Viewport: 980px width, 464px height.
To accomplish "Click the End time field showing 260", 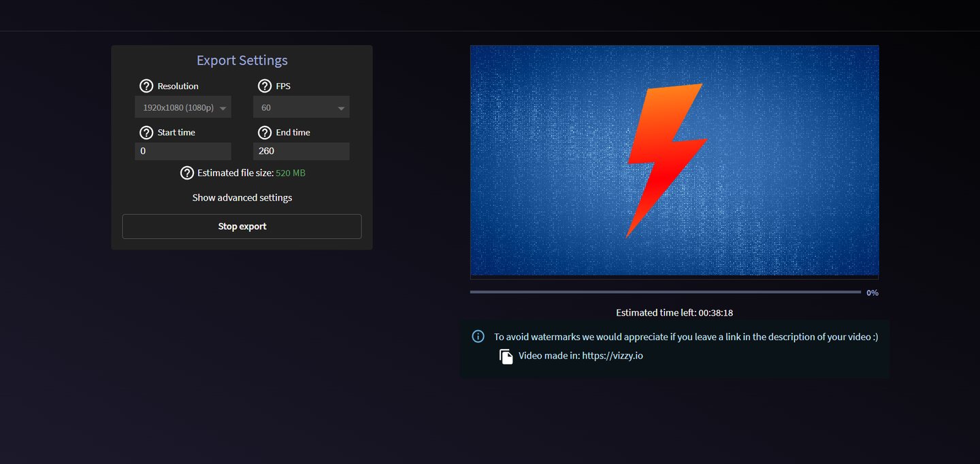I will (301, 151).
